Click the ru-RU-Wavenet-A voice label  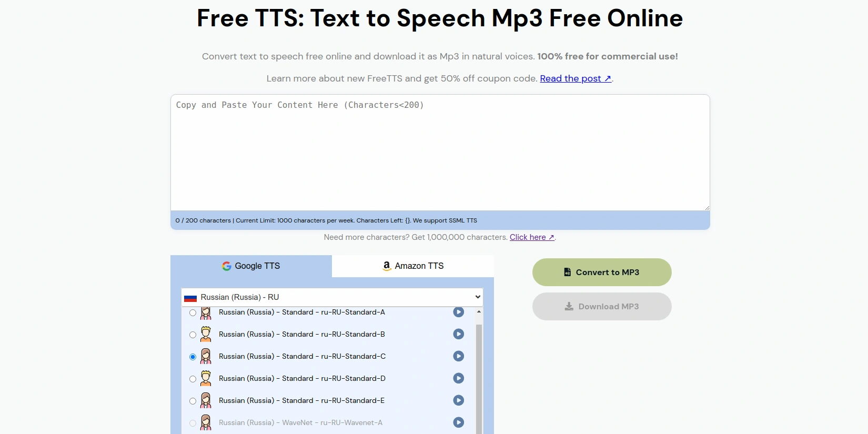click(301, 422)
